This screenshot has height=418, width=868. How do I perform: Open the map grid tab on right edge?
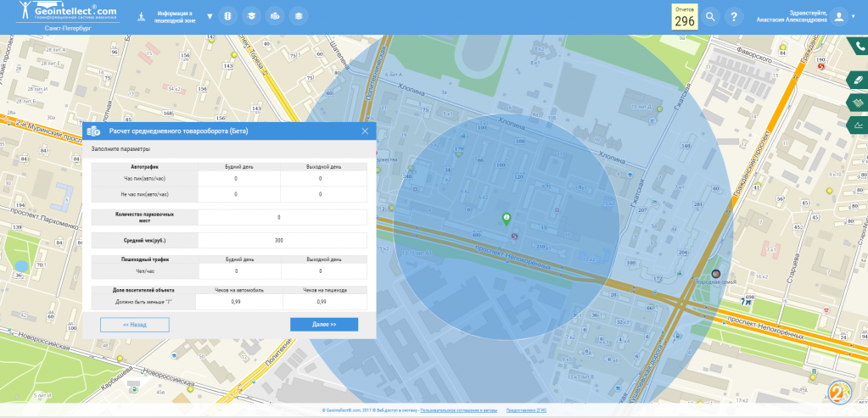[x=859, y=102]
